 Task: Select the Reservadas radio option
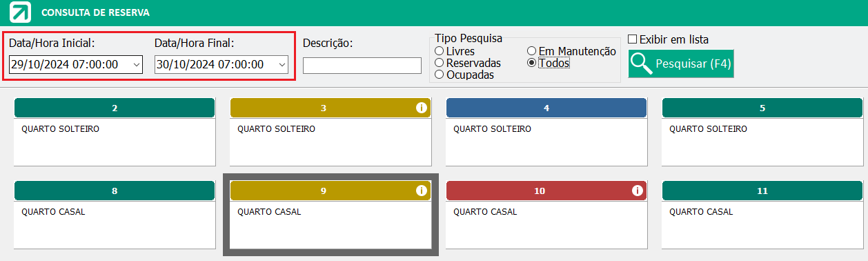coord(439,63)
